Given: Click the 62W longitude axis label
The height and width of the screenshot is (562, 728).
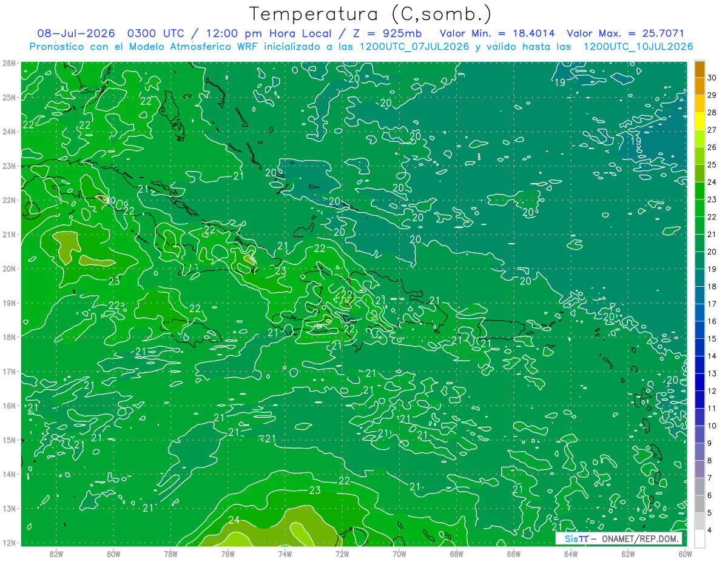Looking at the screenshot, I should pyautogui.click(x=628, y=554).
